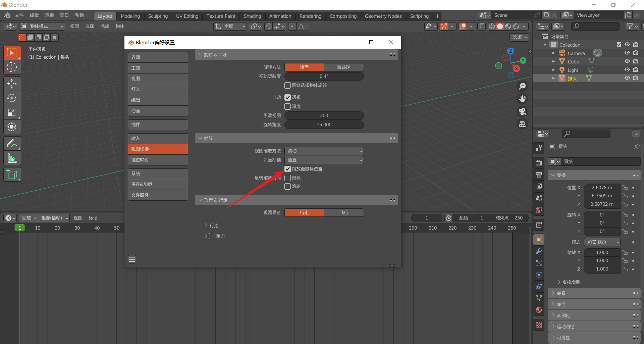The width and height of the screenshot is (644, 344).
Task: Switch to the Modeling workspace tab
Action: tap(130, 16)
